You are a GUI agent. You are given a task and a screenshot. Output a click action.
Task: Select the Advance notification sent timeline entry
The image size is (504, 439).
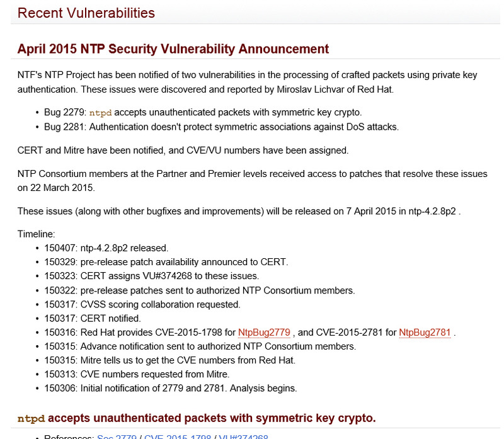point(200,346)
